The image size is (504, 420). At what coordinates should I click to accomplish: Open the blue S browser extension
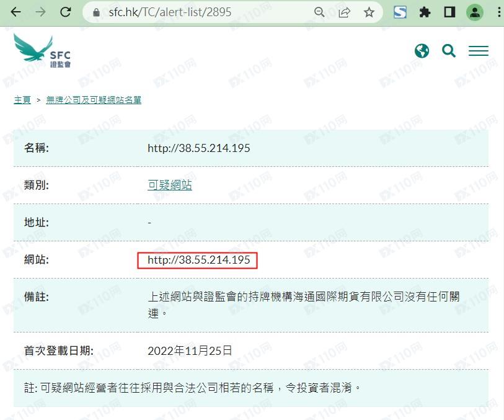(x=400, y=12)
